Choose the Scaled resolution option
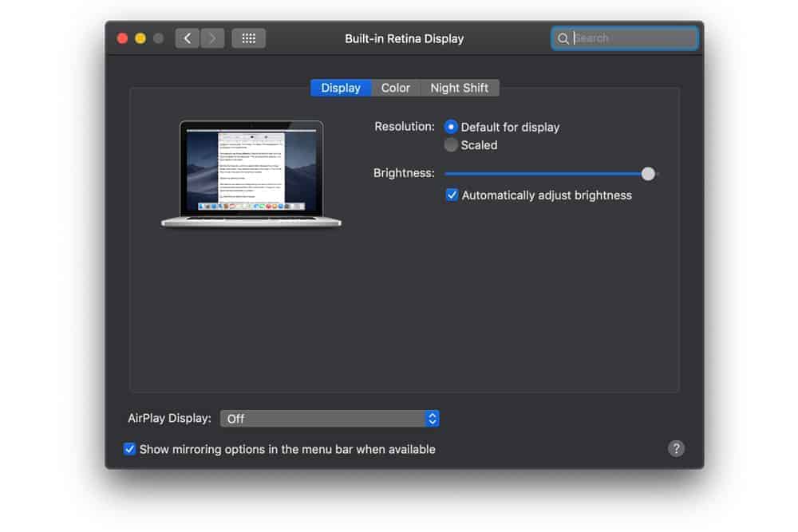This screenshot has height=532, width=798. click(x=452, y=145)
